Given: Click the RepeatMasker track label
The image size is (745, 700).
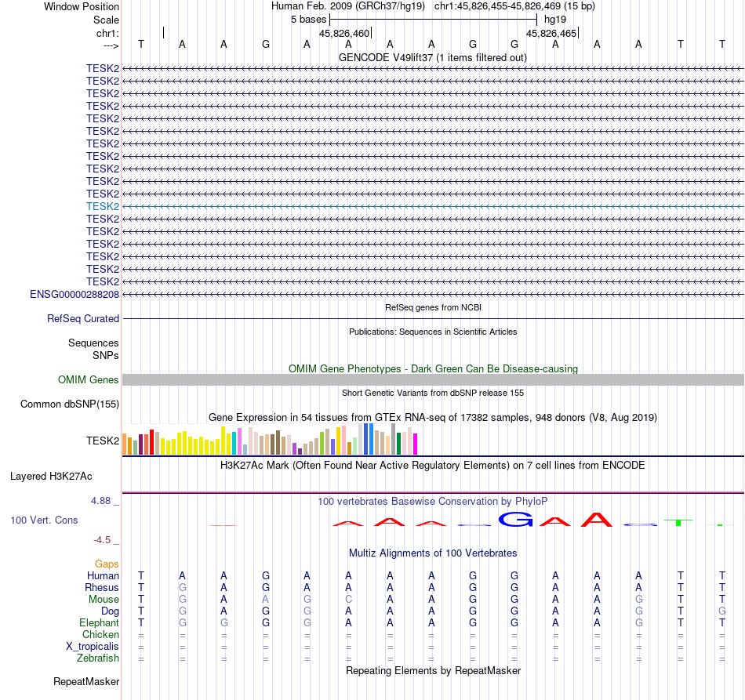Looking at the screenshot, I should pyautogui.click(x=86, y=681).
